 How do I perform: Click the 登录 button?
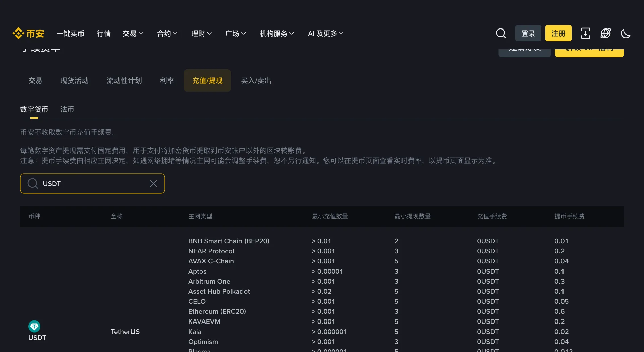[528, 33]
